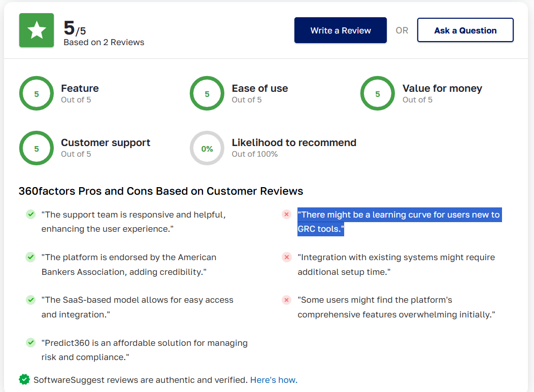Viewport: 534px width, 392px height.
Task: Click the "Customer support" label
Action: (106, 142)
